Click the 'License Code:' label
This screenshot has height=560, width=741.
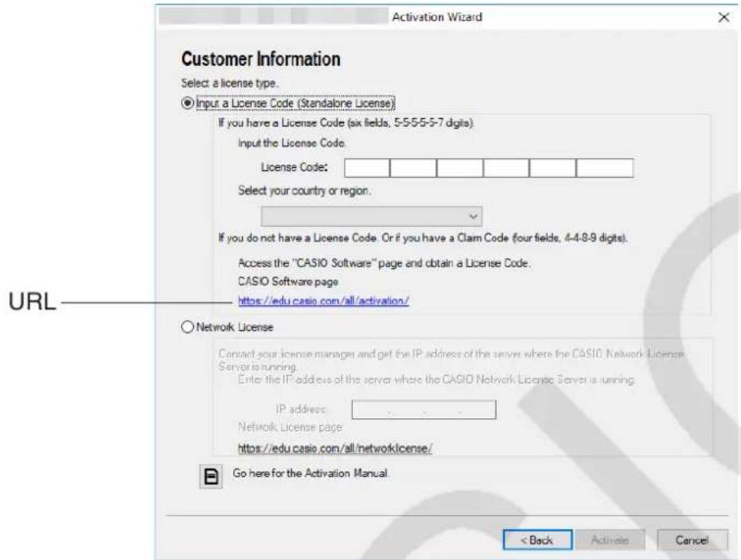click(294, 167)
